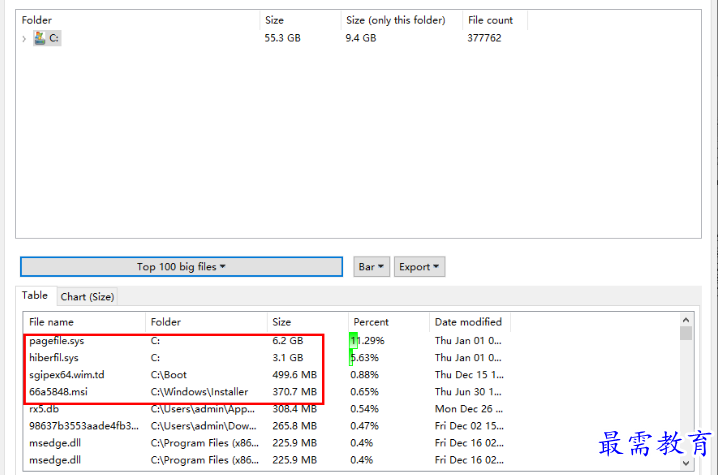Image resolution: width=720 pixels, height=475 pixels.
Task: Select the 66a5848.msi file entry
Action: [x=60, y=392]
